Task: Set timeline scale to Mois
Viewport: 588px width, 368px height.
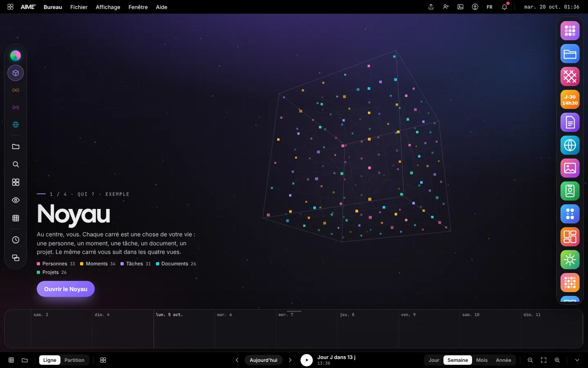Action: [x=482, y=360]
